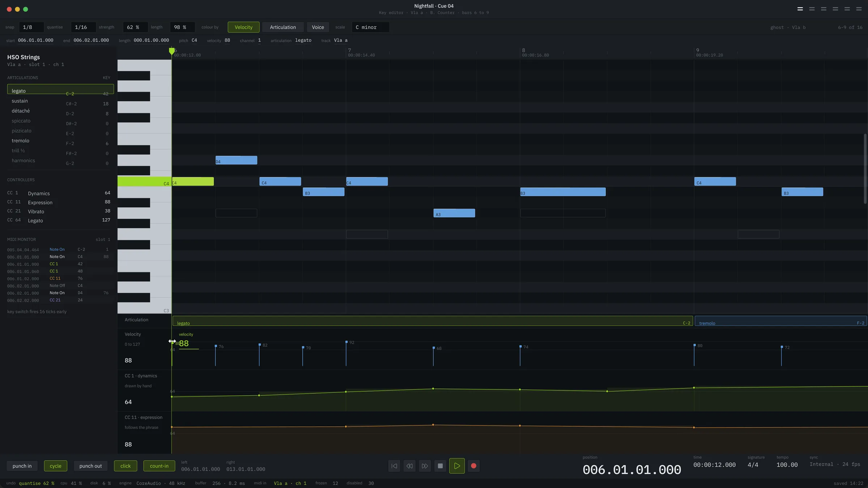The height and width of the screenshot is (488, 868).
Task: Select the long B3 note at bar 8
Action: pos(563,192)
